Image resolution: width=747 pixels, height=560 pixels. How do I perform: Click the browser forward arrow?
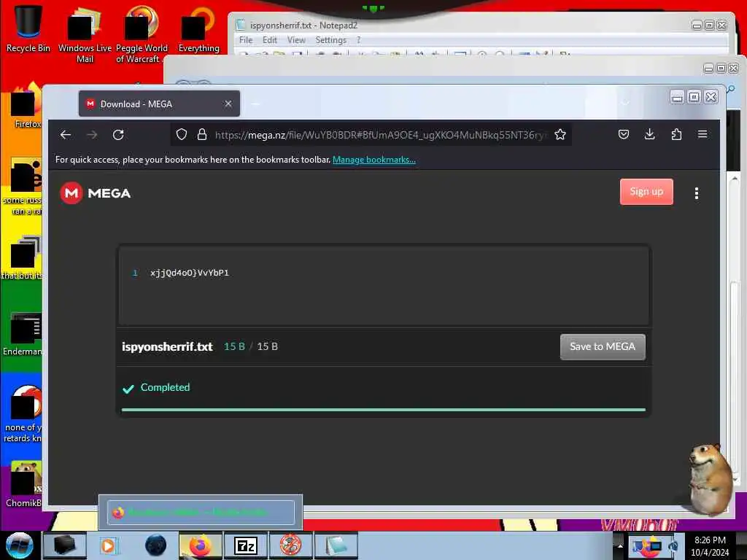(92, 135)
